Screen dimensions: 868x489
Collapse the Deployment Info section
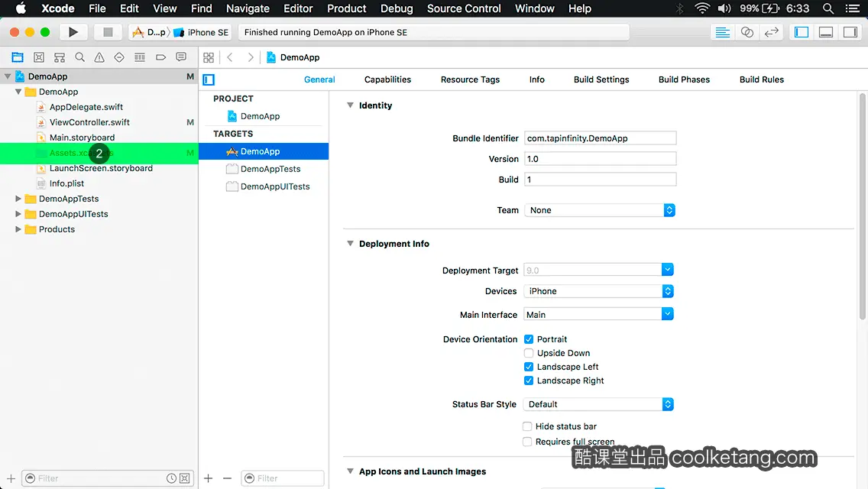(x=350, y=244)
